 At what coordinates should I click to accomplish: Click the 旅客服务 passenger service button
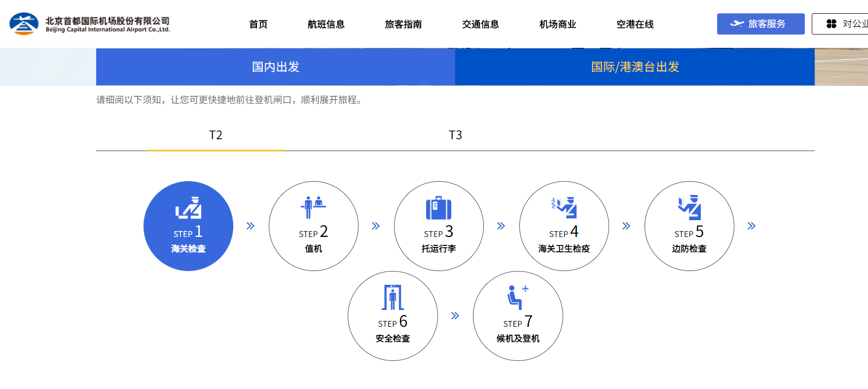pyautogui.click(x=761, y=24)
